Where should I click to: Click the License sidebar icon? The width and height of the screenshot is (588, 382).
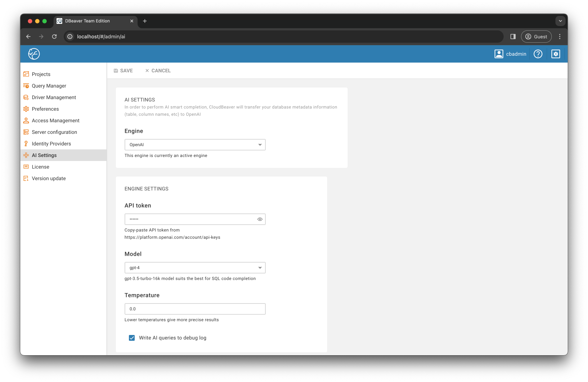26,167
